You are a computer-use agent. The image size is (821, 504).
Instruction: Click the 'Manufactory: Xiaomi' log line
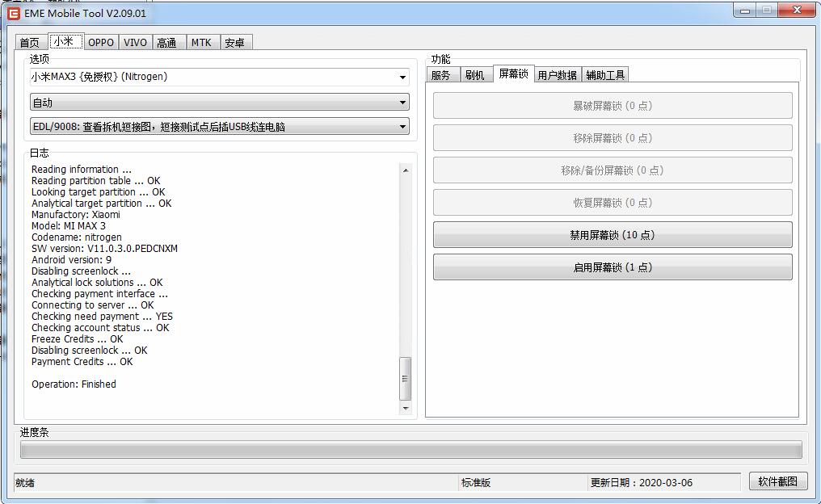pyautogui.click(x=76, y=215)
